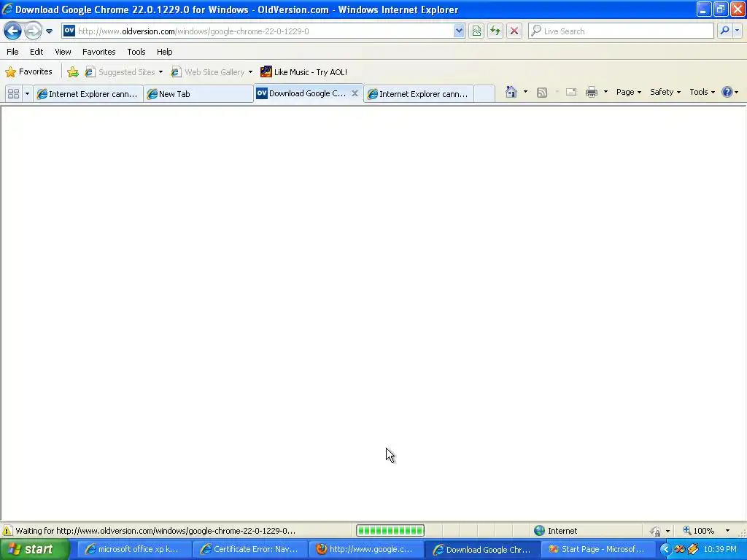The image size is (747, 560).
Task: Open the recent pages dropdown arrow
Action: (x=49, y=31)
